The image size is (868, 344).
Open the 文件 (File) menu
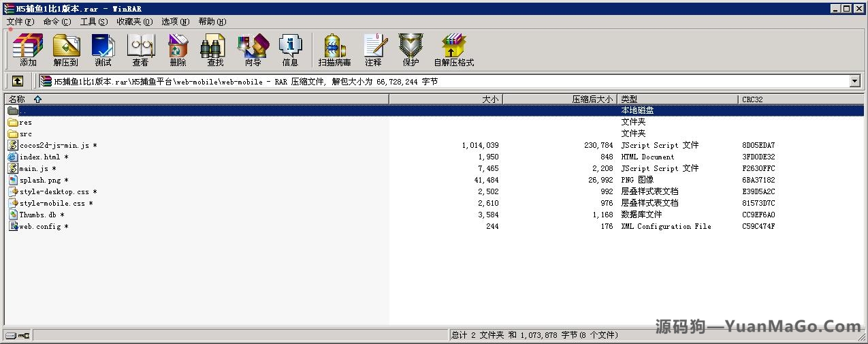click(x=20, y=21)
